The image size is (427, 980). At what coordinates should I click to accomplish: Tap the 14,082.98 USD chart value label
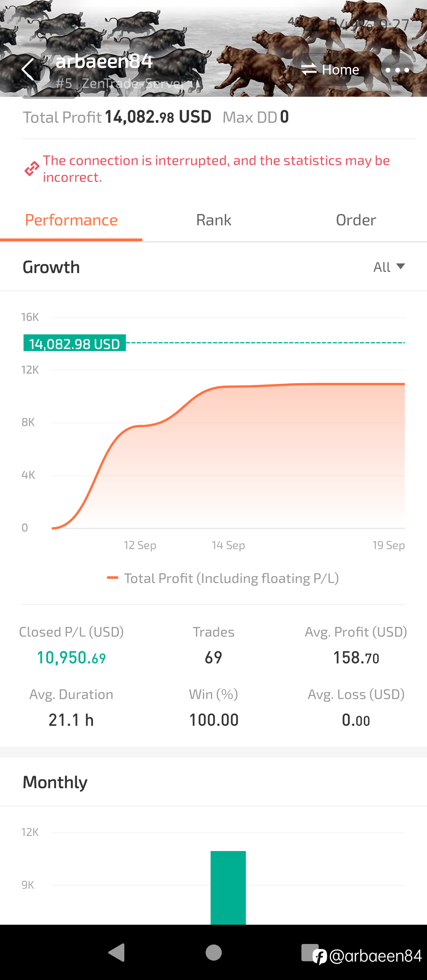pyautogui.click(x=75, y=343)
